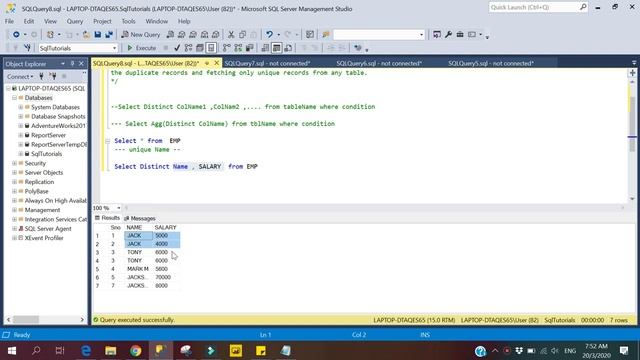
Task: Click the Properties wrench icon
Action: pyautogui.click(x=448, y=35)
